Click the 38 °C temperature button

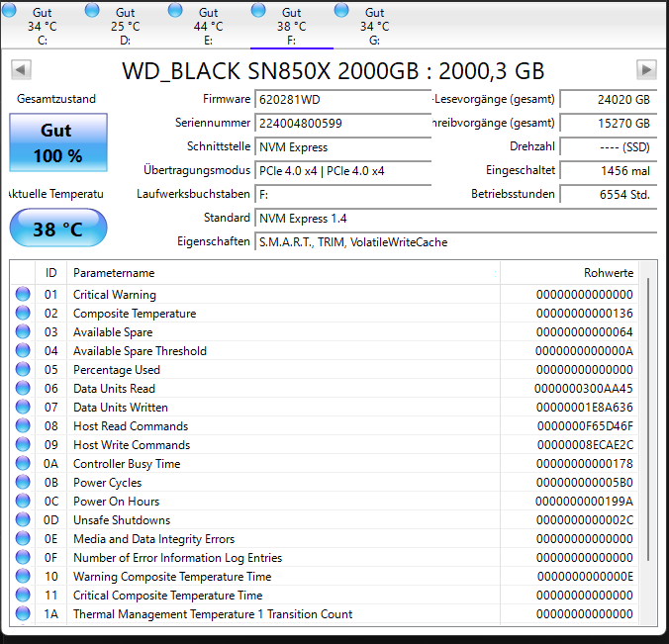click(x=58, y=229)
